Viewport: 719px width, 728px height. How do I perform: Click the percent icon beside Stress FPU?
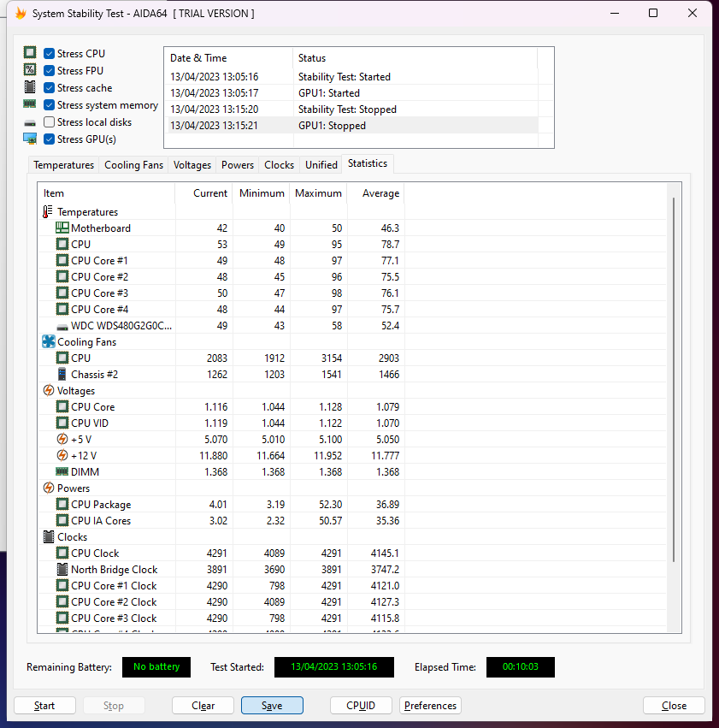click(30, 69)
